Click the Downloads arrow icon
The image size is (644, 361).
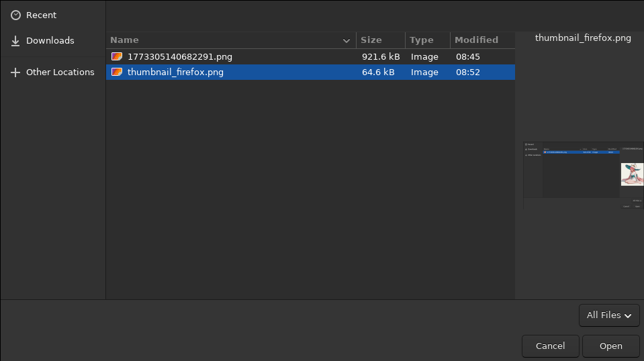pyautogui.click(x=15, y=41)
